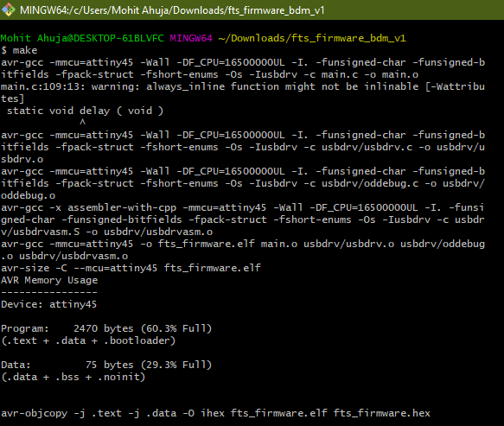Image resolution: width=504 pixels, height=426 pixels.
Task: Click the caret marker under delay
Action: [83, 123]
